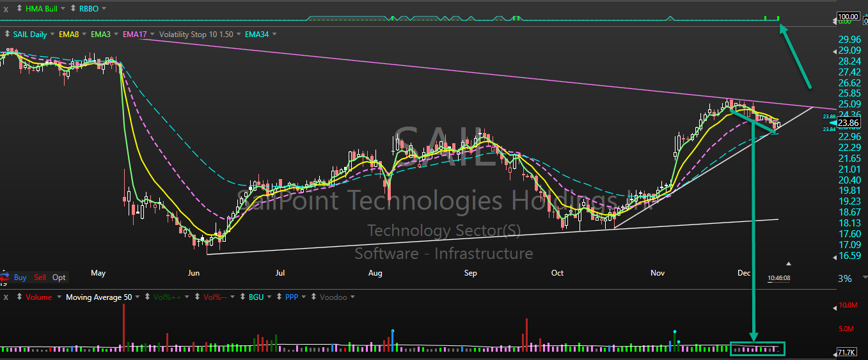
Task: Open the dropdown arrow next to PPP
Action: [x=304, y=297]
